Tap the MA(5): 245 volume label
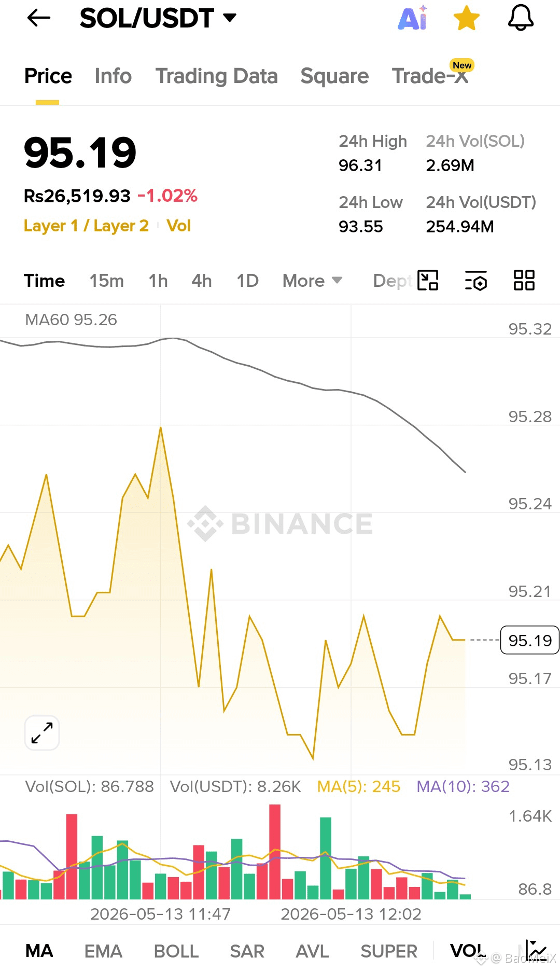Image resolution: width=560 pixels, height=971 pixels. 358,786
